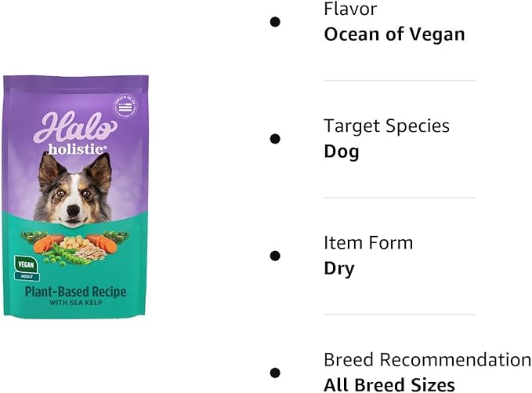Click the bullet beside Breed Recommendation

tap(275, 373)
